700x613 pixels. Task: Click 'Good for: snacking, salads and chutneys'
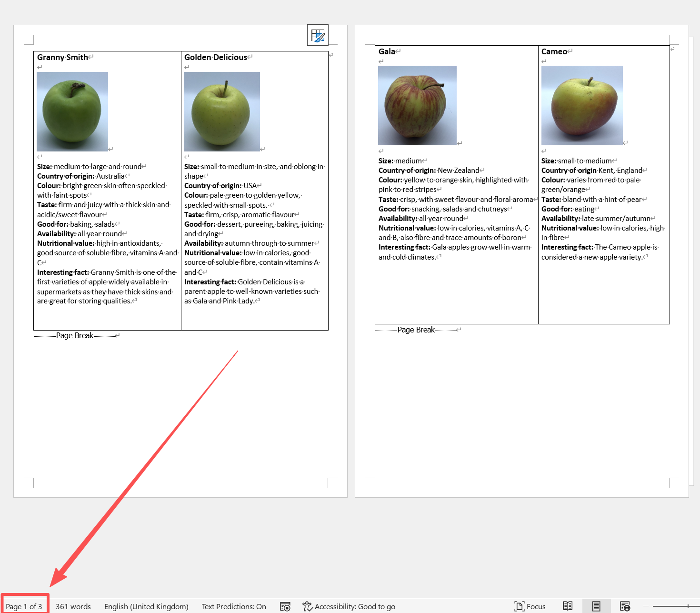pos(443,209)
